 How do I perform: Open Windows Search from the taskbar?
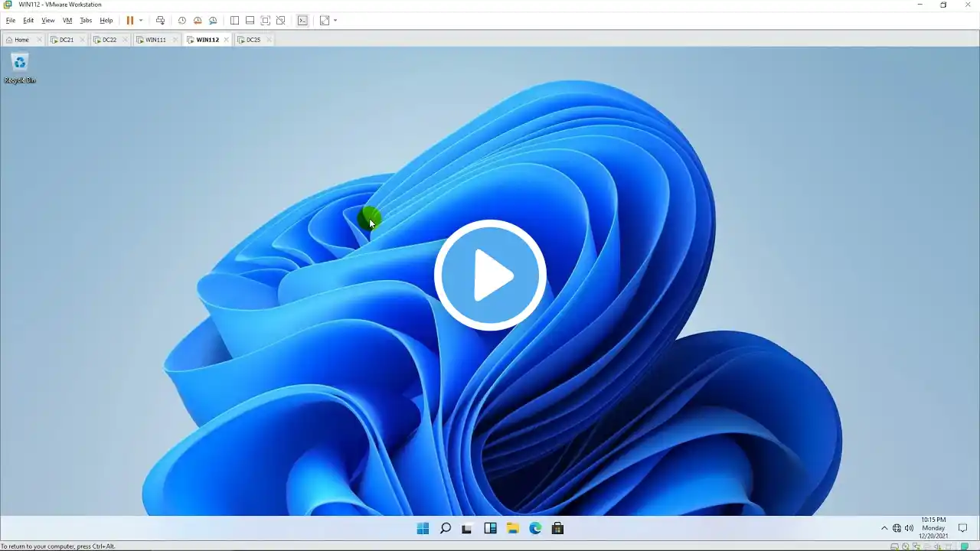(446, 528)
